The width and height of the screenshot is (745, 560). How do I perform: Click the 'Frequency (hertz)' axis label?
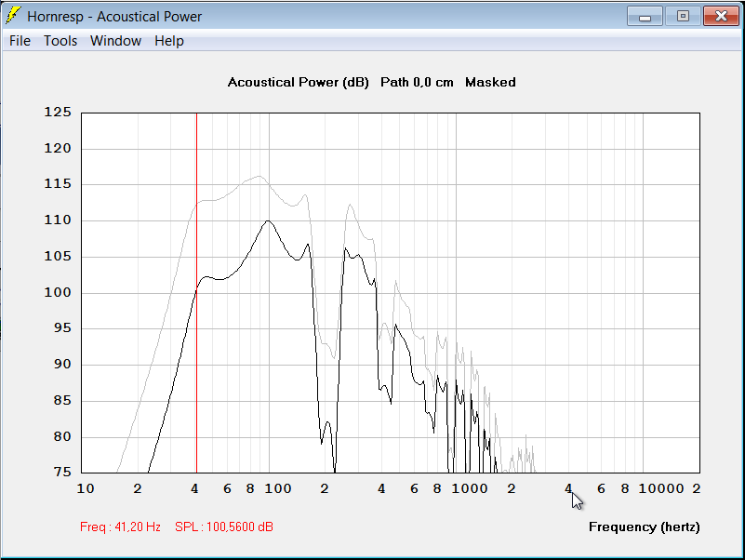[645, 527]
